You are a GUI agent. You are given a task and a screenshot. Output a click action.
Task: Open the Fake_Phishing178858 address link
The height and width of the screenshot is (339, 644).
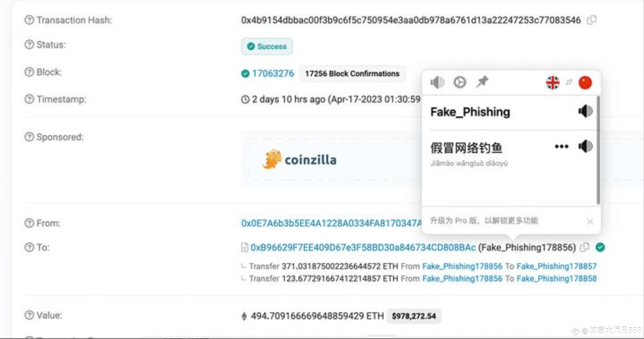pyautogui.click(x=557, y=279)
